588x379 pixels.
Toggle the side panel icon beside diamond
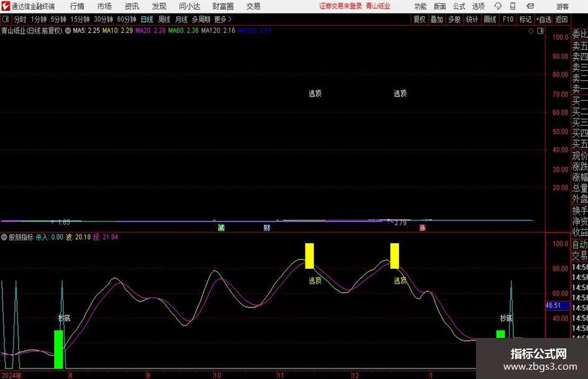pyautogui.click(x=540, y=31)
